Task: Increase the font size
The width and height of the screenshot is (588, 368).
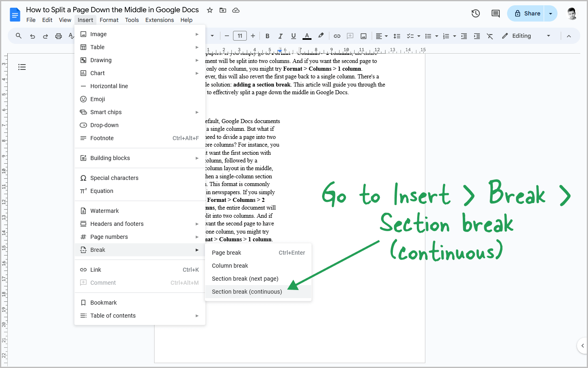Action: (x=253, y=36)
